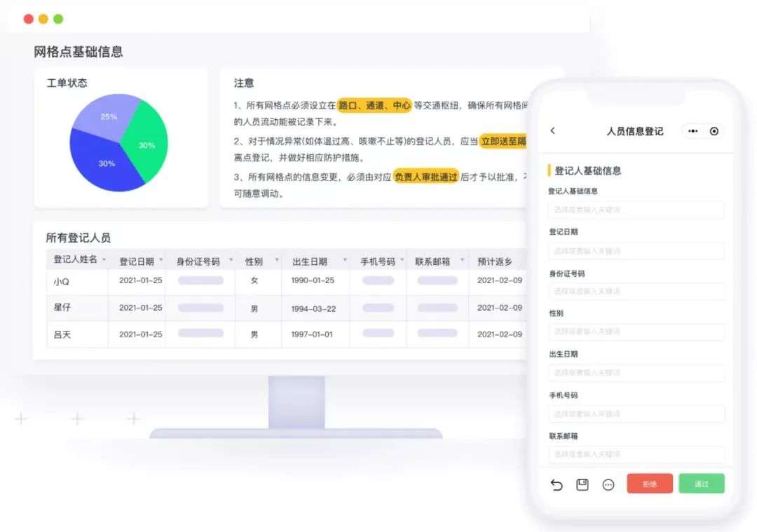
Task: Click the 人员信息登记 phone title
Action: 635,131
